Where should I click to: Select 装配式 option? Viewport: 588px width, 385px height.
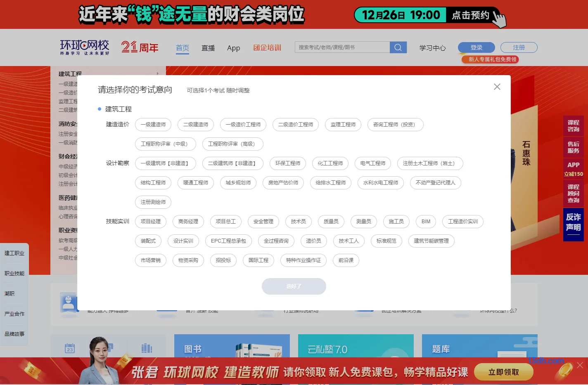click(x=148, y=241)
